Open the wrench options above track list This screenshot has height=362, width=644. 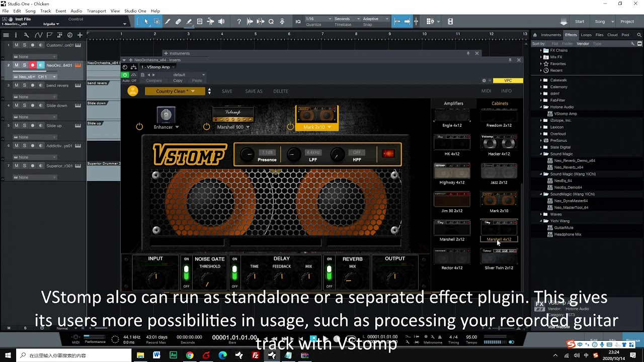pyautogui.click(x=26, y=35)
